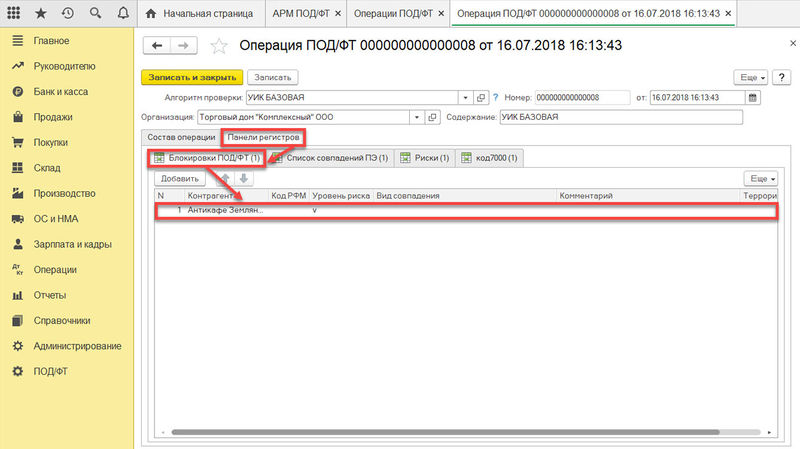Expand the Алгоритм проверки dropdown

click(464, 97)
